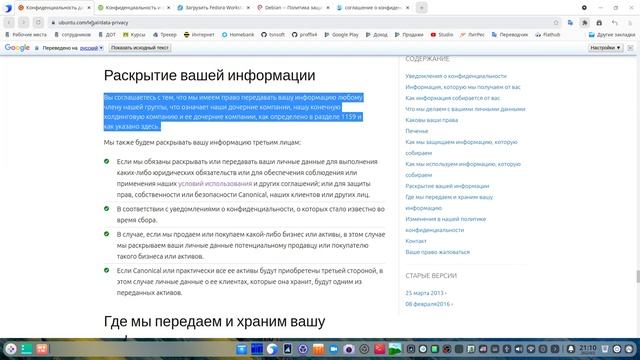Open the red terminal-style dock icon
This screenshot has width=640, height=360.
click(380, 349)
